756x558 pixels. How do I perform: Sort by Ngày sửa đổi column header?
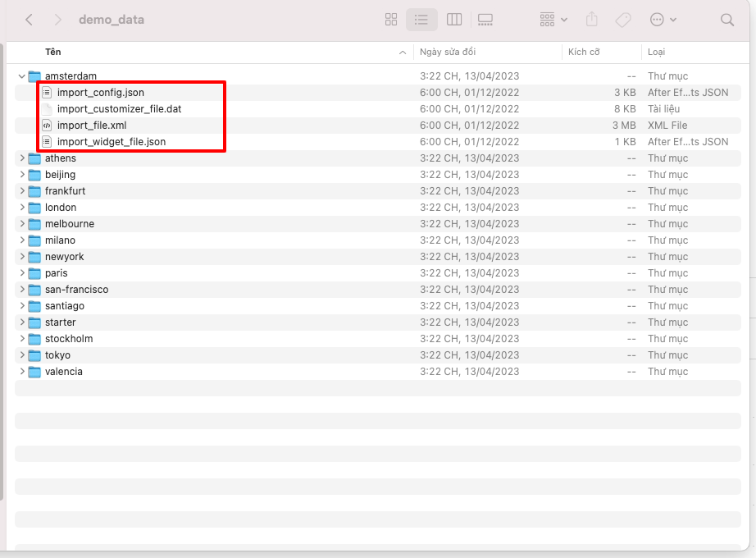point(448,53)
